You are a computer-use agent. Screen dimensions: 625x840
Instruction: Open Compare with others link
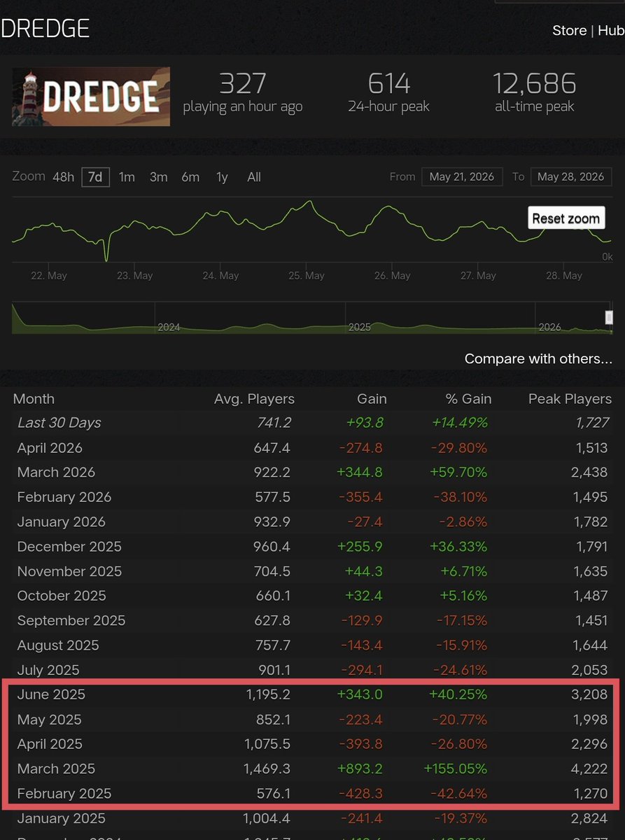538,359
